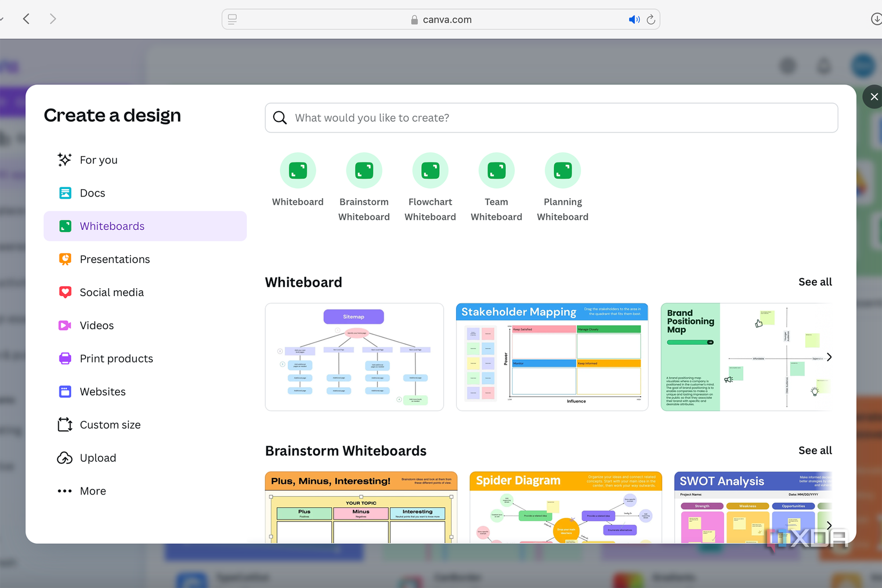Open the reader view icon in address bar
Screen dimensions: 882x588
(x=232, y=19)
